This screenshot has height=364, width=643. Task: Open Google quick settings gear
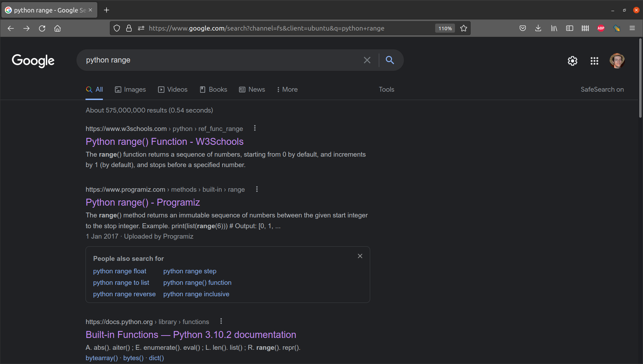572,61
